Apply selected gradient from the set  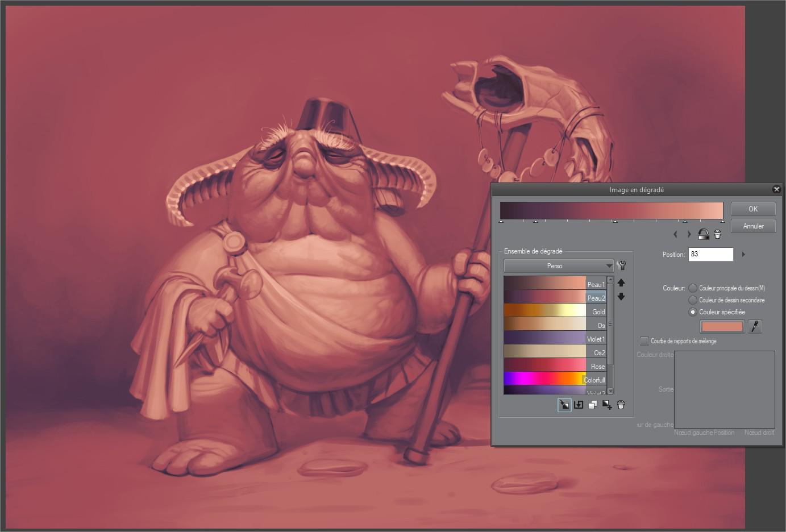pyautogui.click(x=564, y=405)
